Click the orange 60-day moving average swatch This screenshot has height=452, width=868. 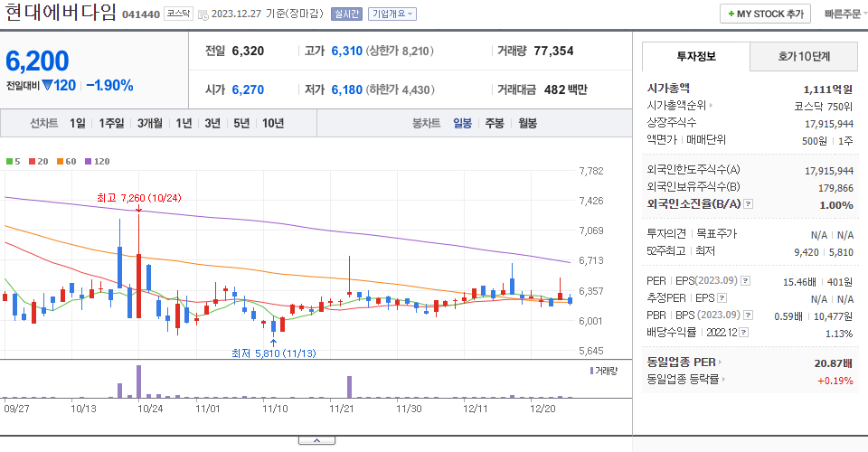pos(60,162)
